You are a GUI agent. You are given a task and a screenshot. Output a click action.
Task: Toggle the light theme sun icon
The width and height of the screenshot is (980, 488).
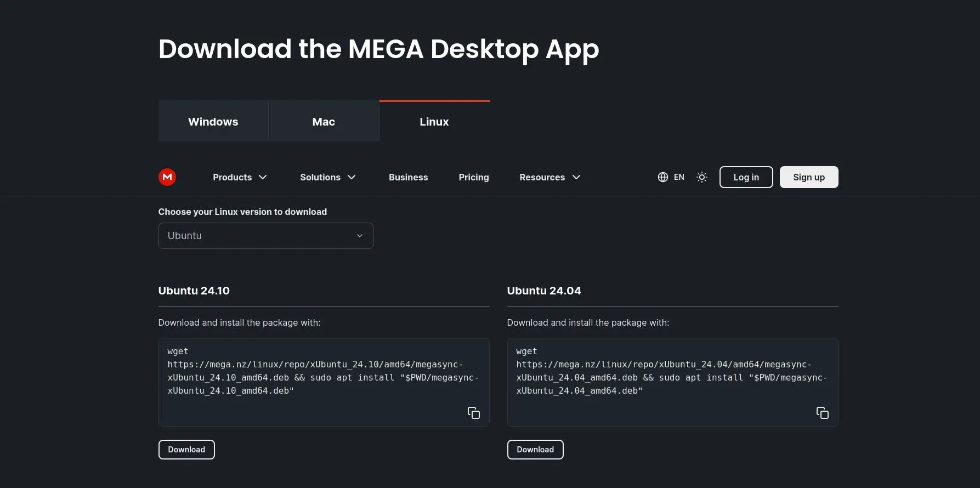(702, 177)
